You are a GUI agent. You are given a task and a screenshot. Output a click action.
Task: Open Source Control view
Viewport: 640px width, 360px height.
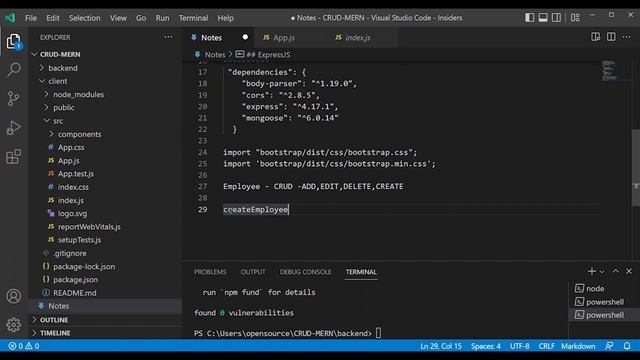click(13, 98)
